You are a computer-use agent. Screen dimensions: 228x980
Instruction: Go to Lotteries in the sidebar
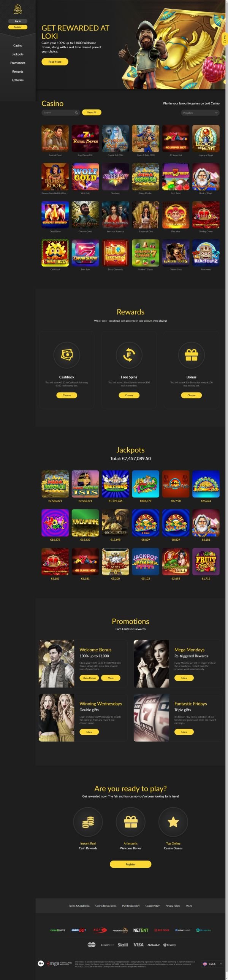click(18, 80)
